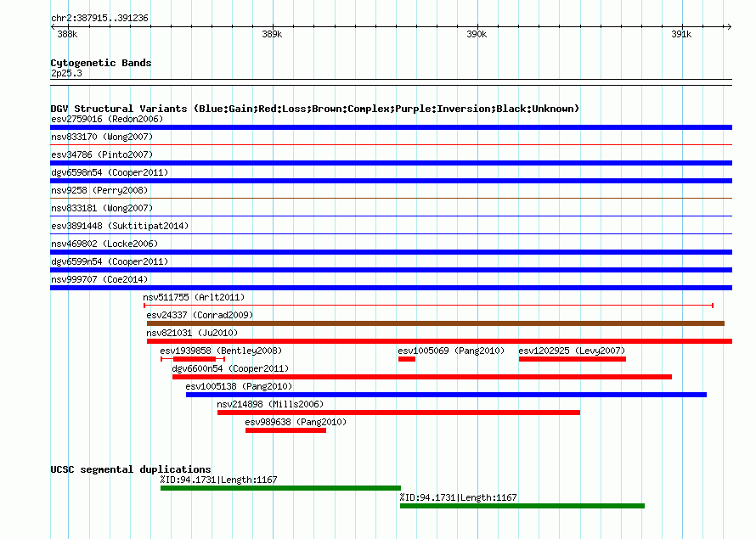Click short red bar of esv1939858
The image size is (756, 539).
195,359
